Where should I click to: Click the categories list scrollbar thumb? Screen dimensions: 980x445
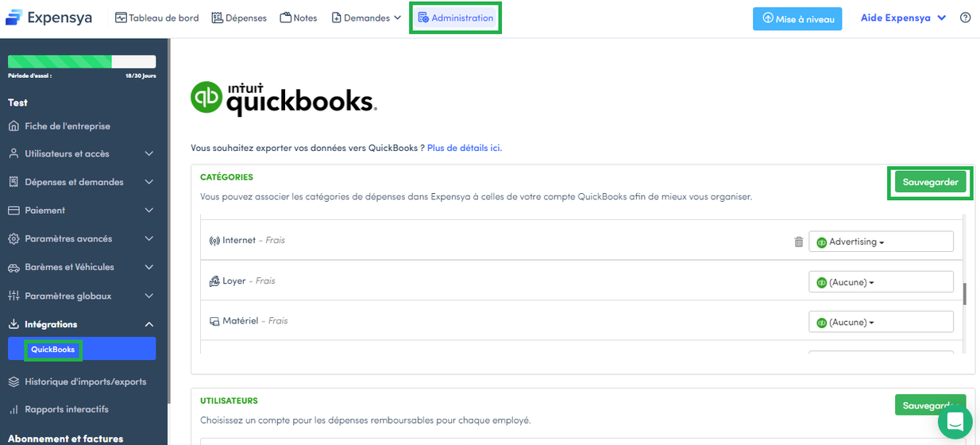click(x=965, y=294)
